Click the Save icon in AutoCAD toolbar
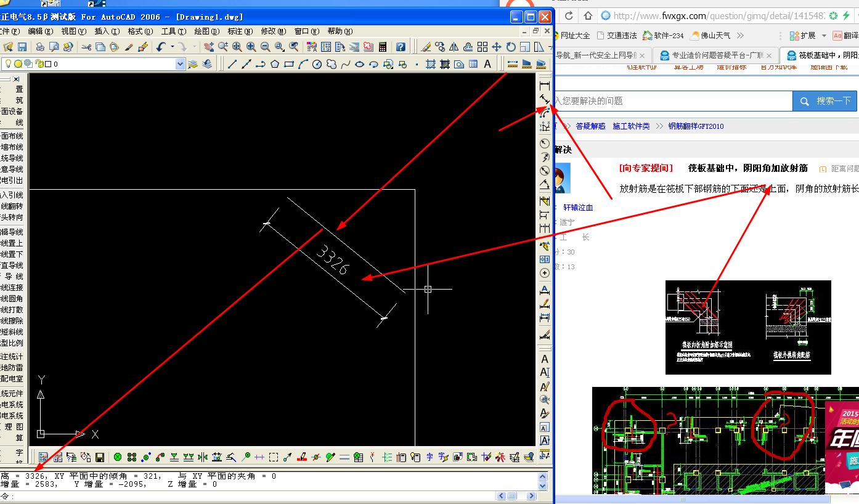859x504 pixels. (22, 47)
